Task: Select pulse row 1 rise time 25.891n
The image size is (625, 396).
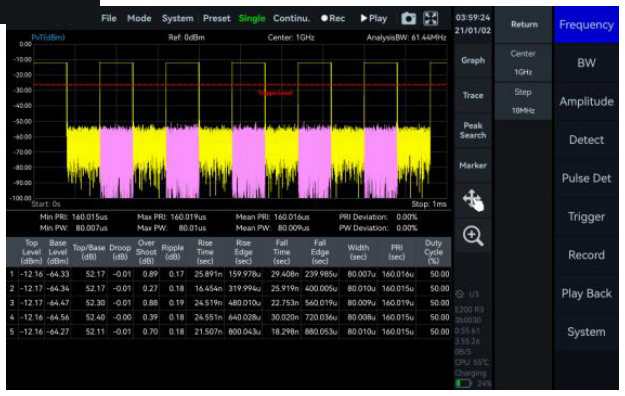Action: 208,274
